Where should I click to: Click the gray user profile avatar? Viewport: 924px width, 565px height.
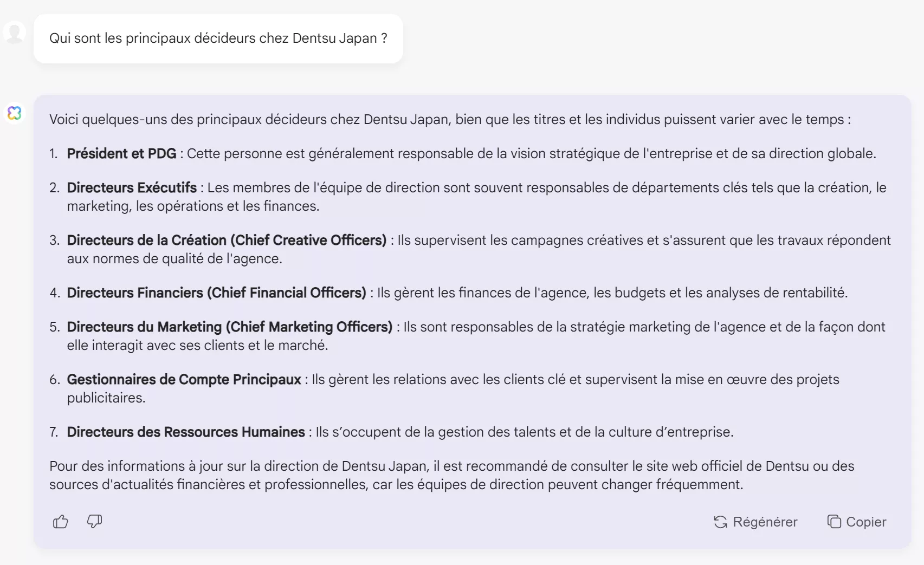(13, 33)
